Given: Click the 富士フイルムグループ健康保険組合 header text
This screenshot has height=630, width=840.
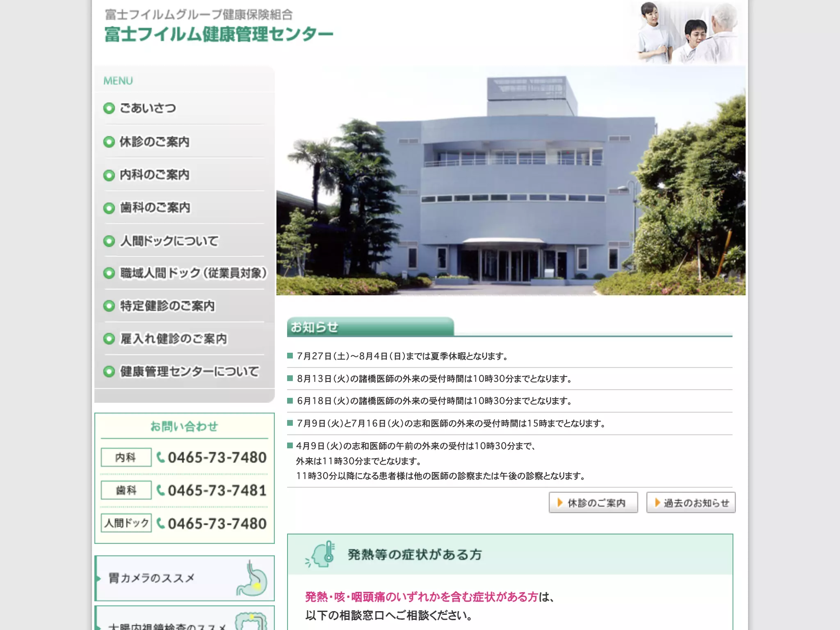Looking at the screenshot, I should (x=199, y=15).
